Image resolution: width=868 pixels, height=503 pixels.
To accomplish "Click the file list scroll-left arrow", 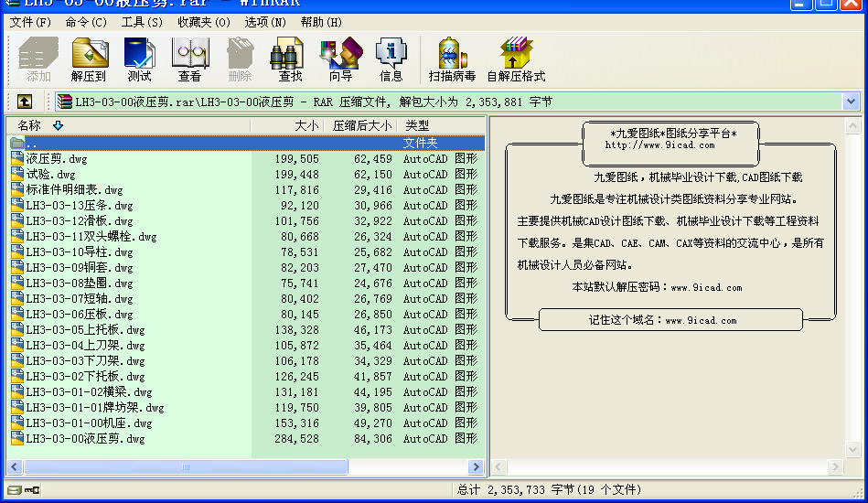I will click(x=15, y=467).
